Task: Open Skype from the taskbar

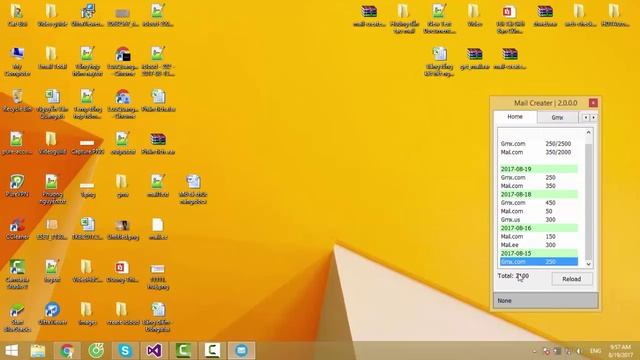Action: tap(125, 351)
